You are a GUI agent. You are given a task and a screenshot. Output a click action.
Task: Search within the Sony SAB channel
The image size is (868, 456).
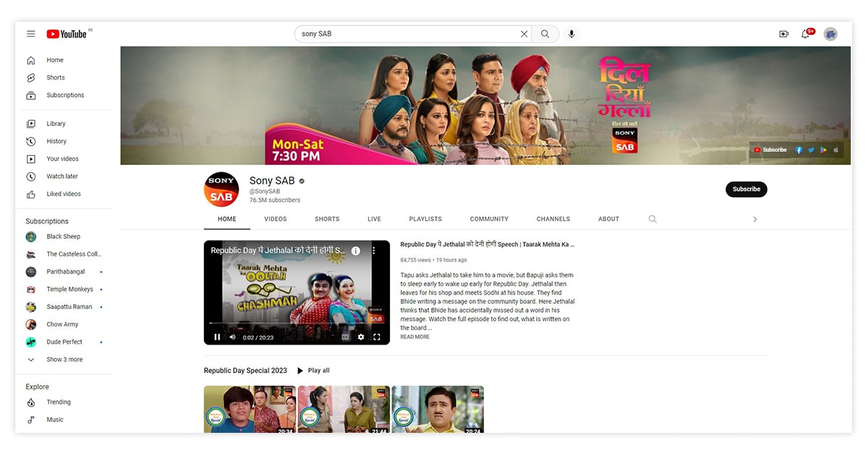point(652,219)
